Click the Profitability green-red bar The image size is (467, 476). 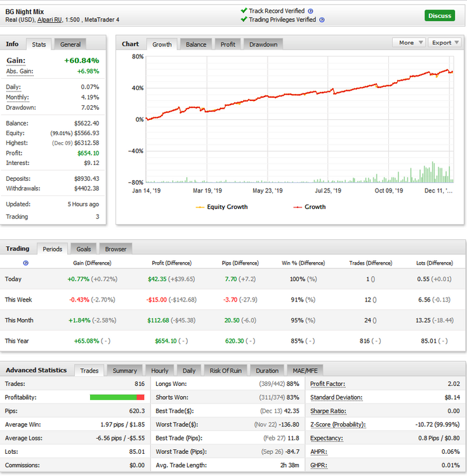coord(117,397)
